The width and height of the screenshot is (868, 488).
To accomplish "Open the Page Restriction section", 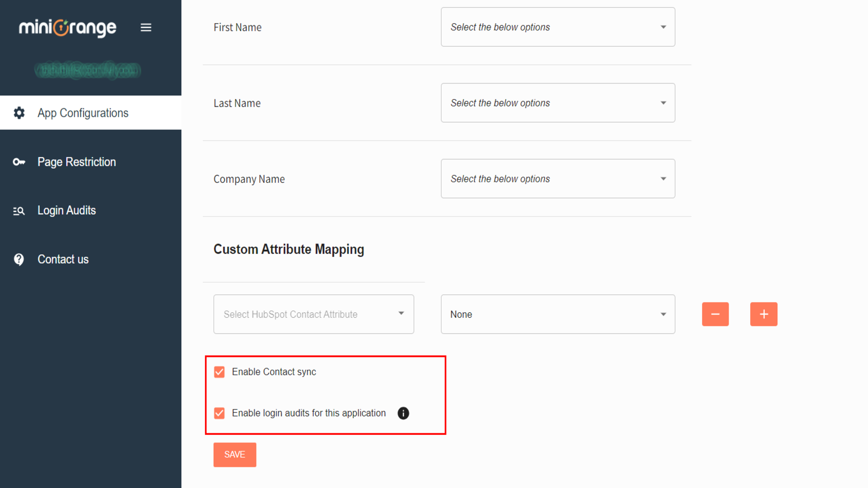I will pos(76,162).
